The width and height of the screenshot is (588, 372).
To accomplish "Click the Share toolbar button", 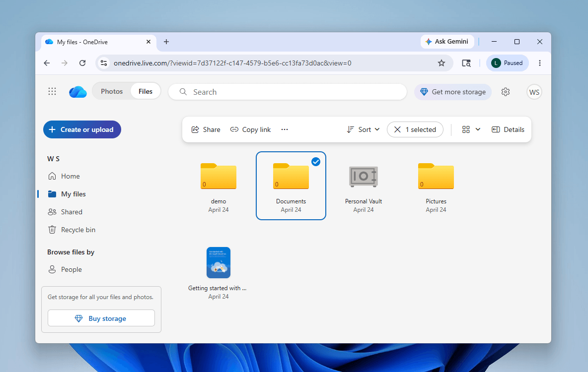I will 206,129.
